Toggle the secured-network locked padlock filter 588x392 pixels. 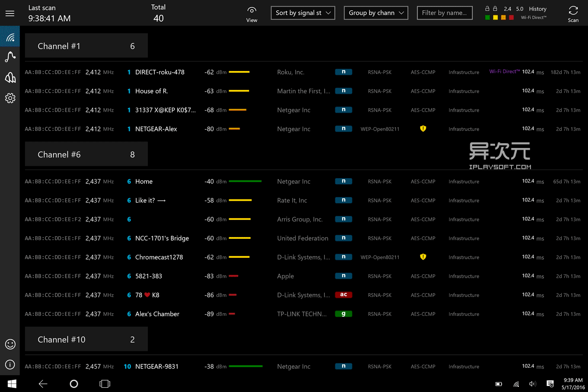tap(495, 9)
